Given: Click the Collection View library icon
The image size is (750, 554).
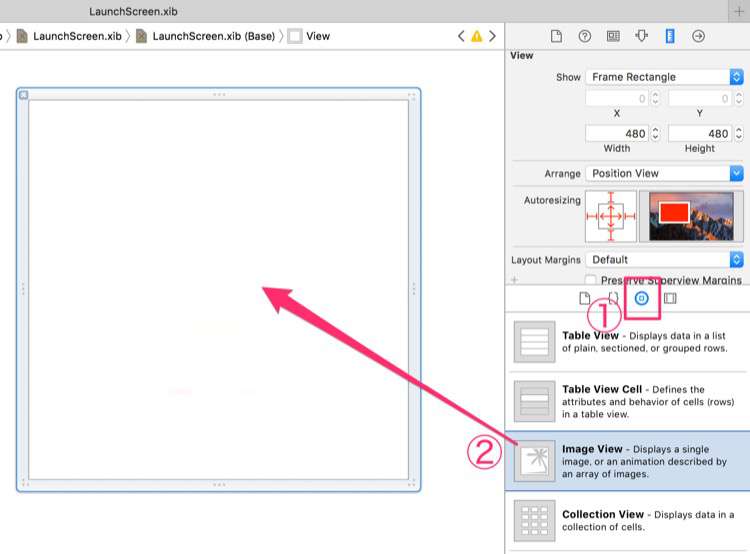Looking at the screenshot, I should click(534, 521).
